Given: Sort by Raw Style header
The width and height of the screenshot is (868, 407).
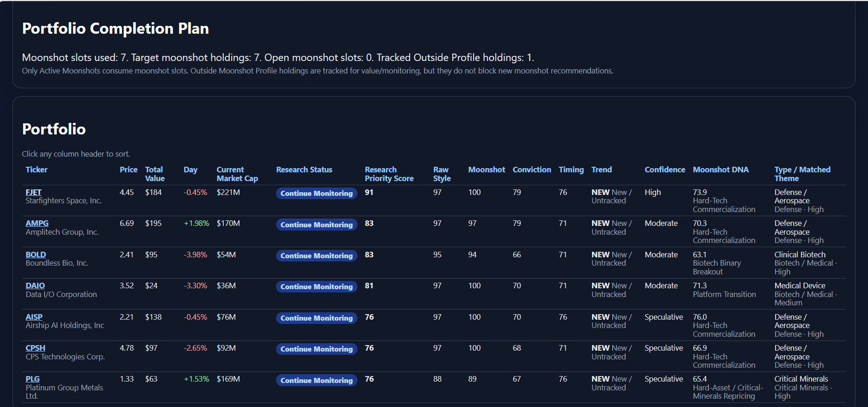Looking at the screenshot, I should coord(442,174).
